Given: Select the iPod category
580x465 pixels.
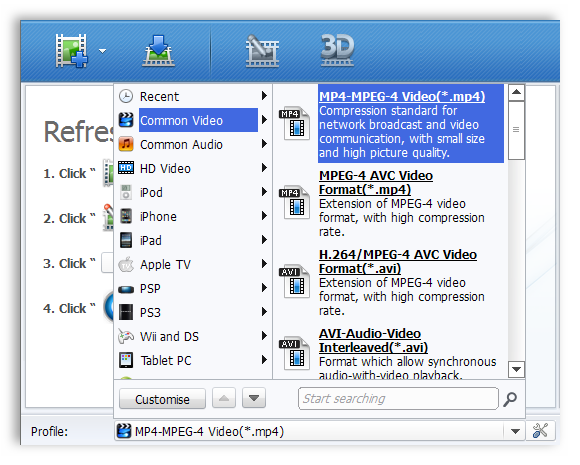Looking at the screenshot, I should click(x=193, y=192).
